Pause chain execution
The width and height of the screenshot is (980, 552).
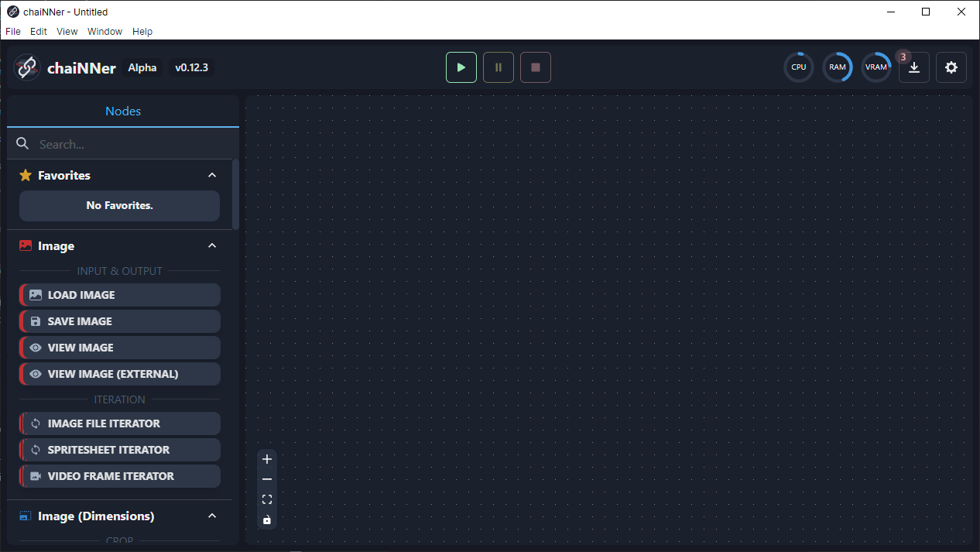pyautogui.click(x=498, y=67)
